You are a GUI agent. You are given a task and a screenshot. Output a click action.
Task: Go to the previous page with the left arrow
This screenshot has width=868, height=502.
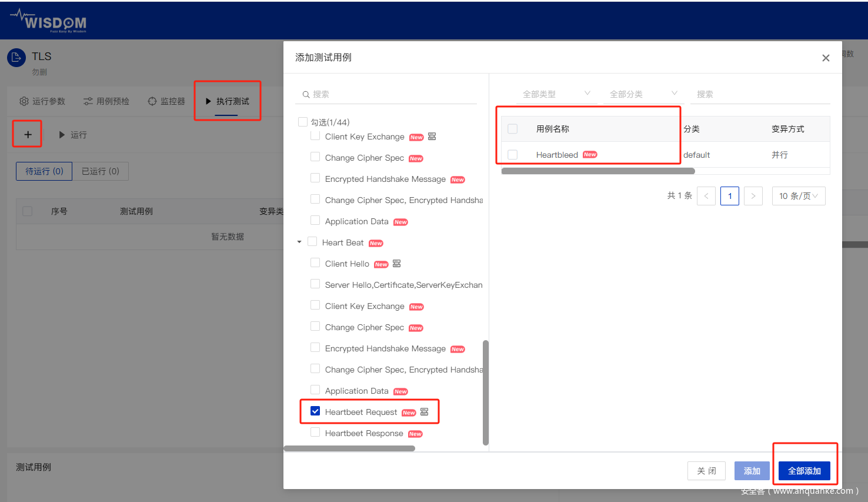click(706, 196)
